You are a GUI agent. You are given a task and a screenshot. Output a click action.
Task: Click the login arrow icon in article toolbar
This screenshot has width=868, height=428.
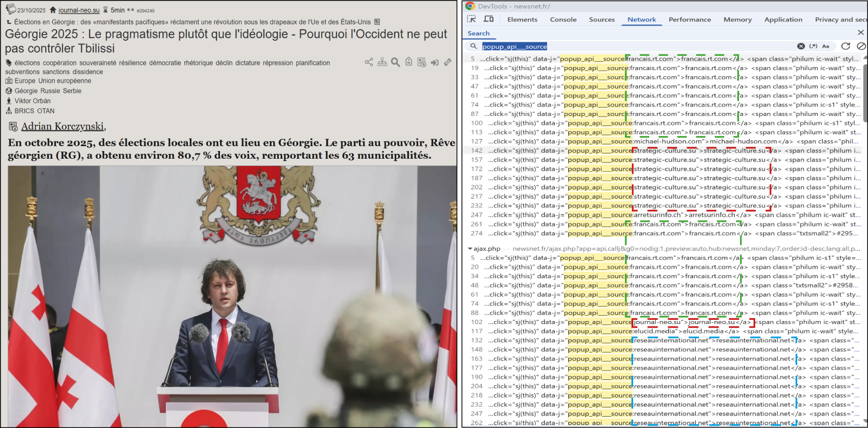pos(435,62)
